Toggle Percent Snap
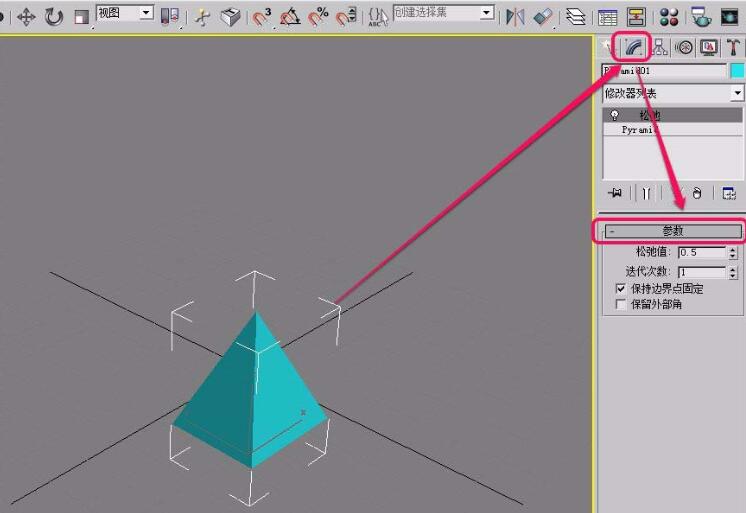 (318, 18)
